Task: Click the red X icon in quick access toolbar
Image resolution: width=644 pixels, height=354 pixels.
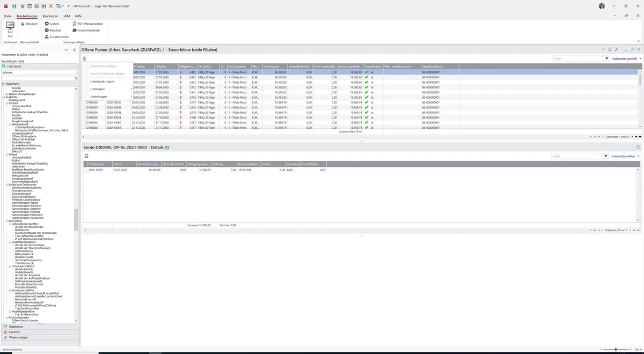Action: pyautogui.click(x=50, y=6)
